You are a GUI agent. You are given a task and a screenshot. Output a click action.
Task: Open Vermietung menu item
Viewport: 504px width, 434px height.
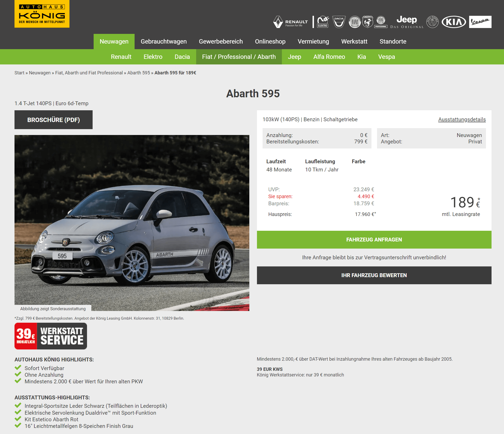313,42
